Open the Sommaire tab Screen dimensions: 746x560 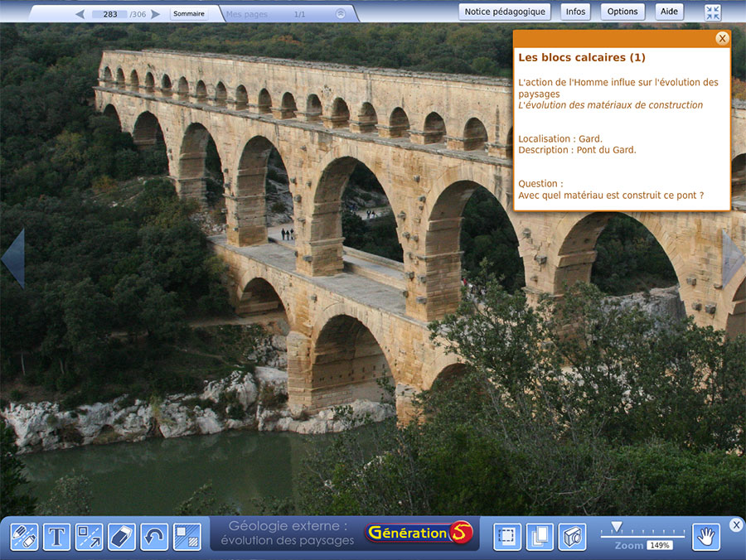(x=189, y=14)
